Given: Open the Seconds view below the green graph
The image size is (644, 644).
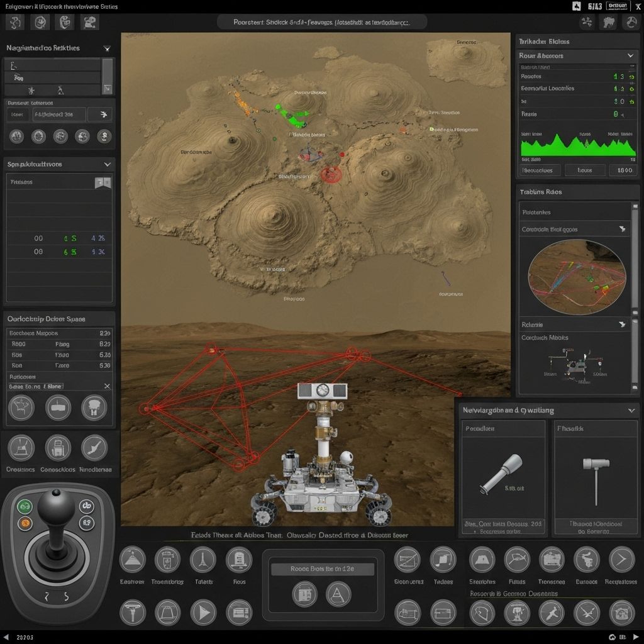Looking at the screenshot, I should click(539, 170).
